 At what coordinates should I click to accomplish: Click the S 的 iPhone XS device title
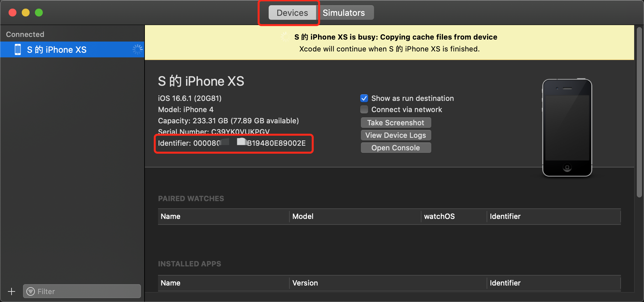pos(201,81)
